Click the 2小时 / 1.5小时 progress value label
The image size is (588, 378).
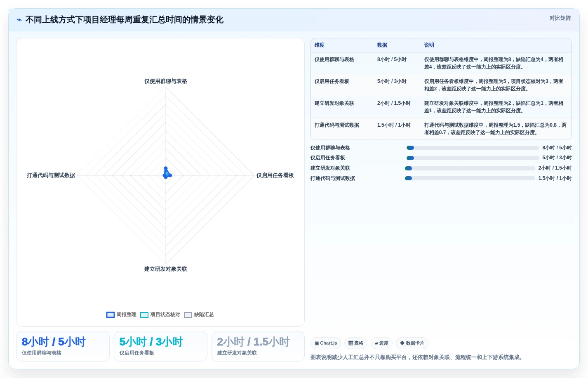click(x=555, y=168)
